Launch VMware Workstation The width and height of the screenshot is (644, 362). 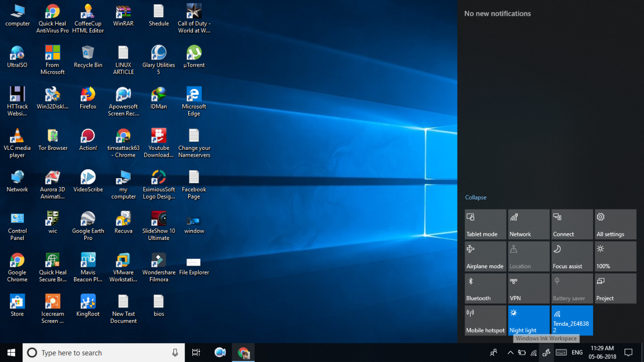123,260
